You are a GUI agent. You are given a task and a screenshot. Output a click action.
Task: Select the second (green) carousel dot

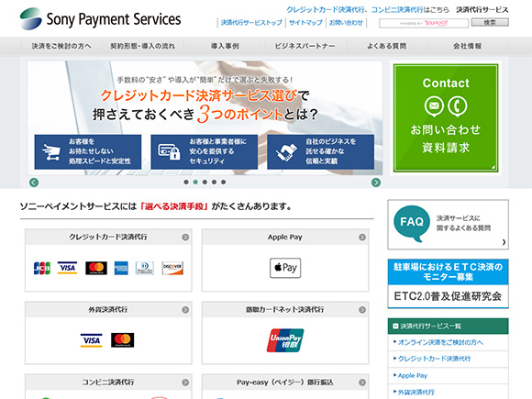[x=195, y=183]
